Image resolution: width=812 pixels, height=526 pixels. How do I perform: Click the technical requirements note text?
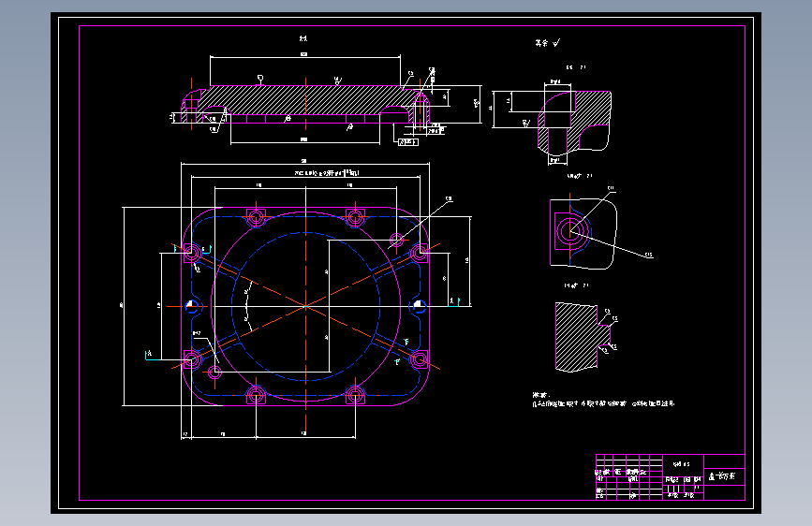pyautogui.click(x=603, y=399)
